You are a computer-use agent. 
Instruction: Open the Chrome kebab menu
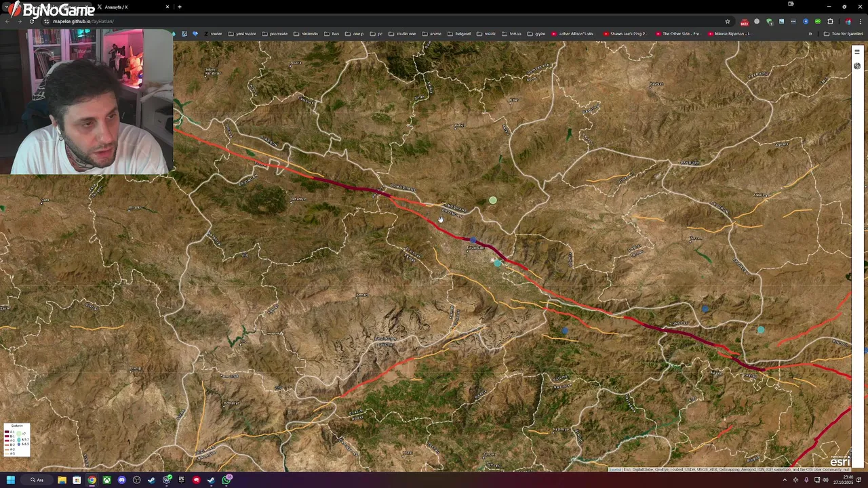click(x=861, y=21)
